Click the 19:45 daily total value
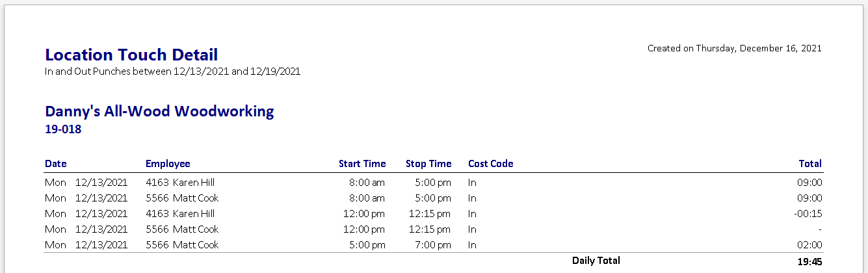Screen dimensions: 868x273 click(810, 261)
